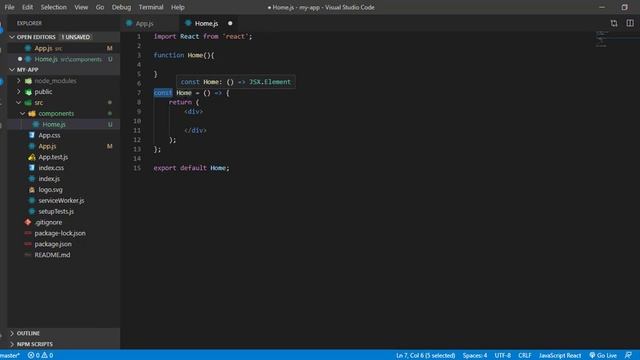Click the git icon beside .gitignore

(x=28, y=222)
